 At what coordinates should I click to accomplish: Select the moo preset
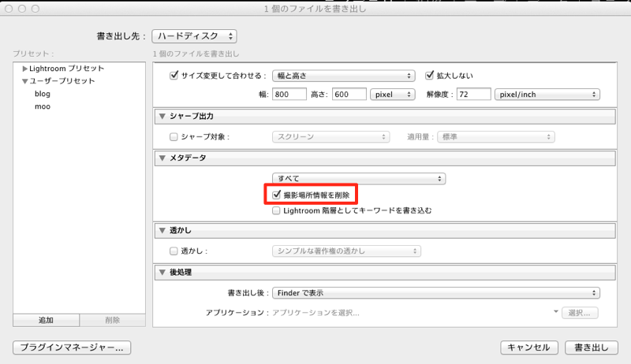tap(43, 106)
